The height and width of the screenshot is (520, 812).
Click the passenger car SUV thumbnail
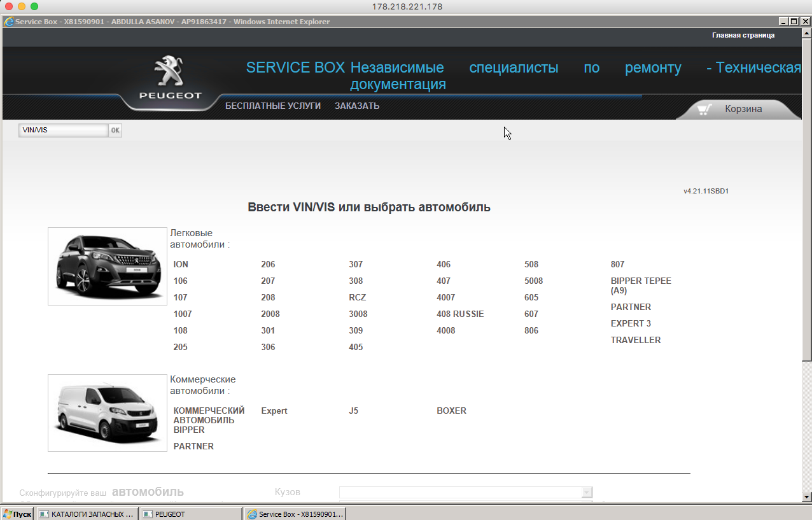[107, 266]
